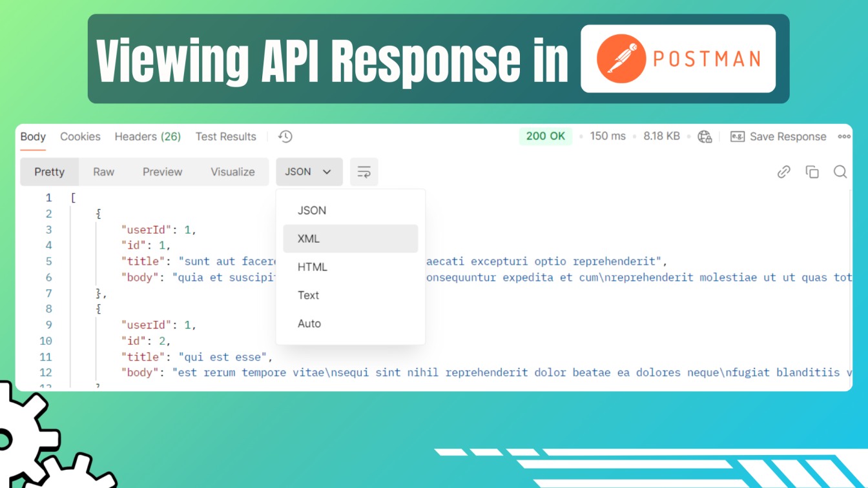Screen dimensions: 868x488
Task: Open the JSON format dropdown
Action: click(309, 172)
